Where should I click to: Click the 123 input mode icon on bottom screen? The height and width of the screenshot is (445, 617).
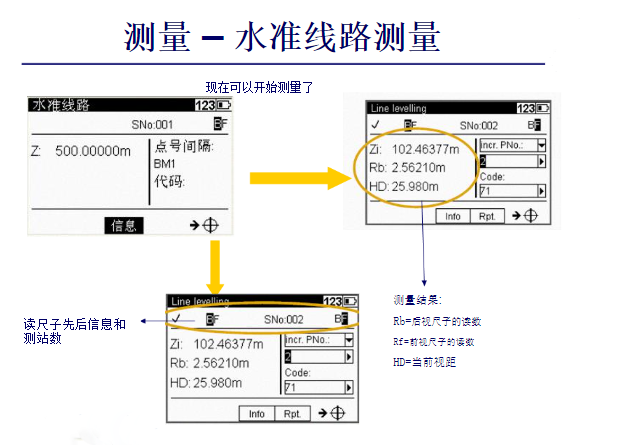pos(333,300)
